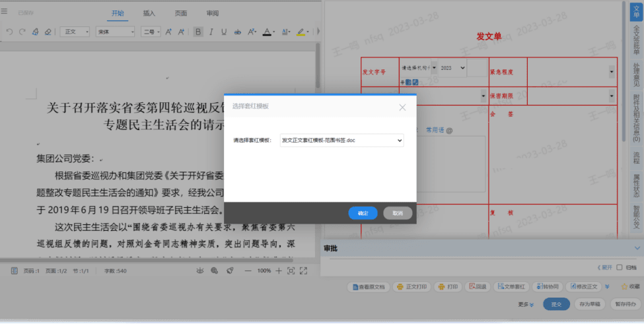This screenshot has width=644, height=324.
Task: Toggle bold formatting
Action: [198, 32]
